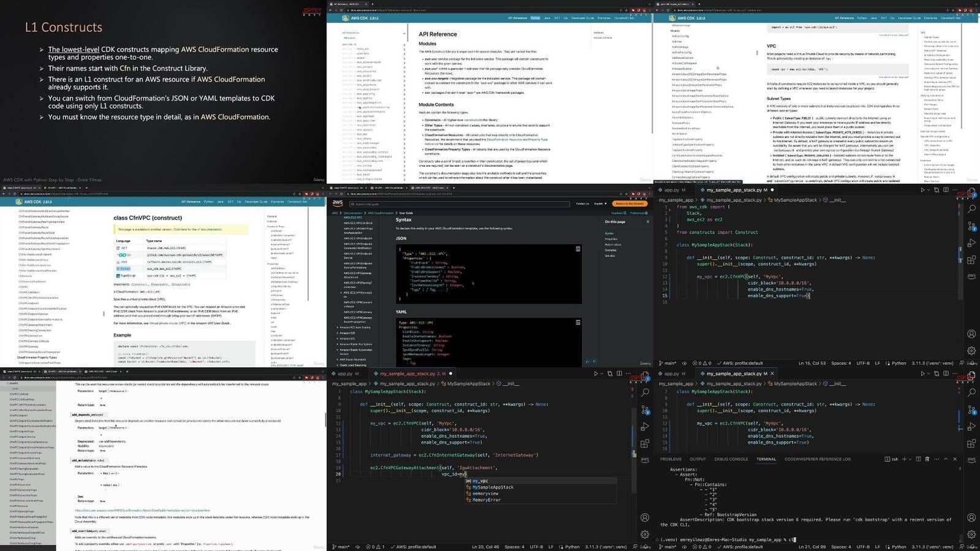Expand Amazon EC2 Auto Scaling tree node

337,327
